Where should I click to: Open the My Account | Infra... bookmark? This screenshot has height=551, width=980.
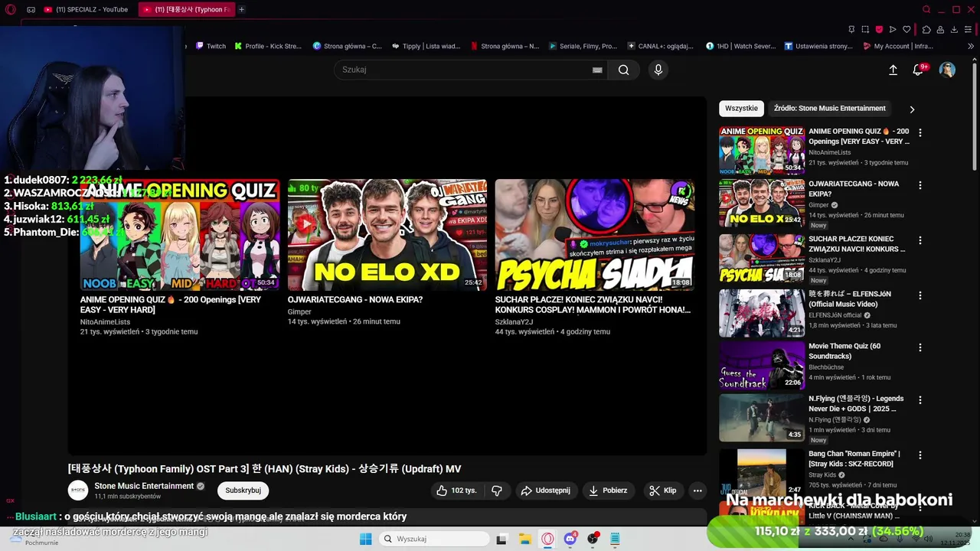(897, 46)
